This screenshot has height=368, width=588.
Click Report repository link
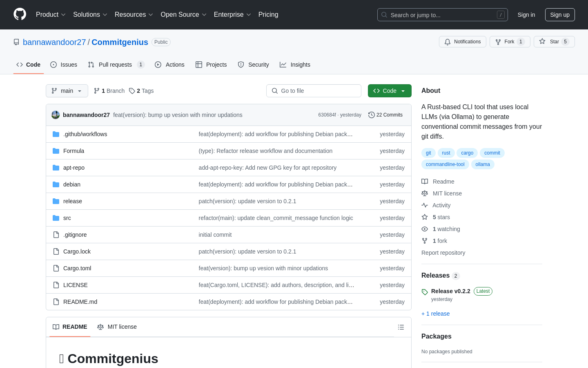coord(443,253)
